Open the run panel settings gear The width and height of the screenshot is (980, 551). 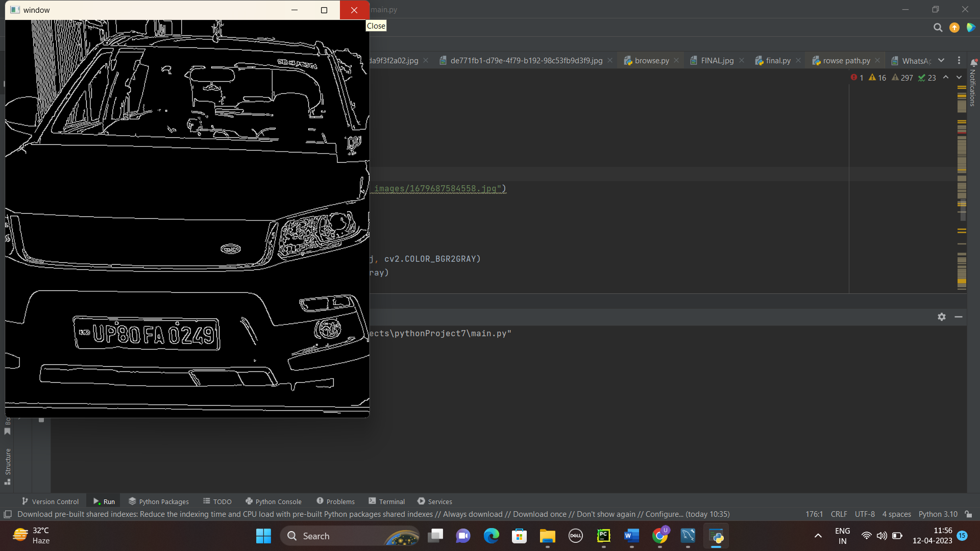pos(942,317)
